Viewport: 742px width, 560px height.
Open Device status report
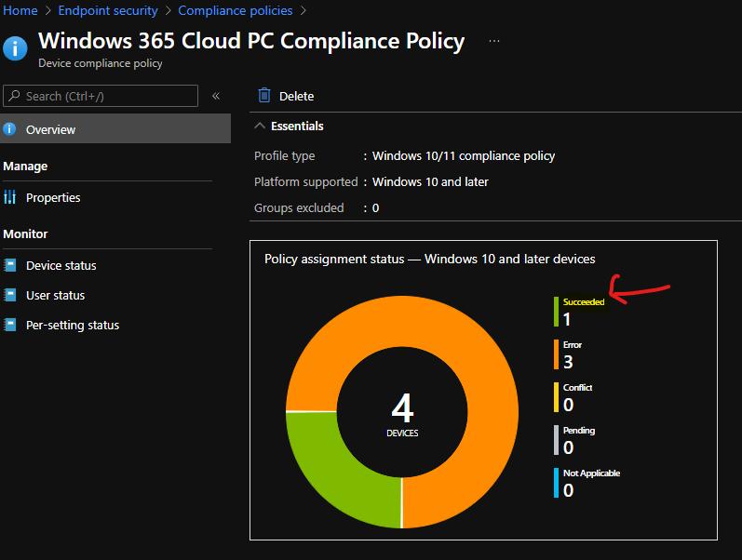[61, 266]
